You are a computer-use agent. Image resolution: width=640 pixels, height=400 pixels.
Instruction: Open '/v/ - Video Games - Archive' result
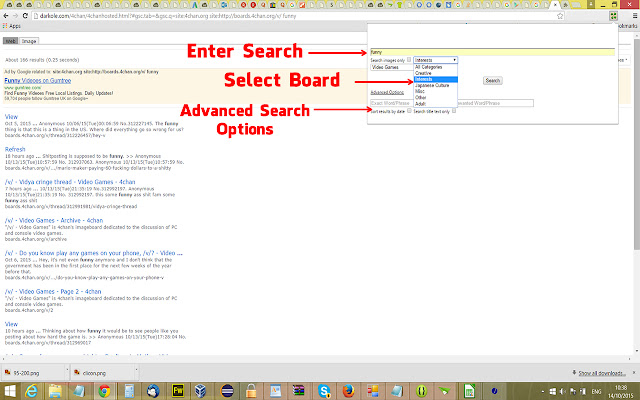54,220
